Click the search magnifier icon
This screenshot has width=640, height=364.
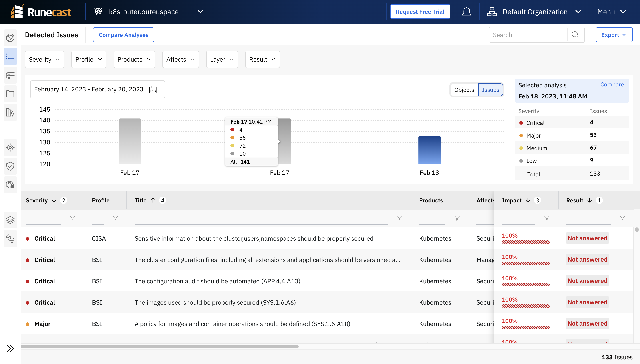575,35
